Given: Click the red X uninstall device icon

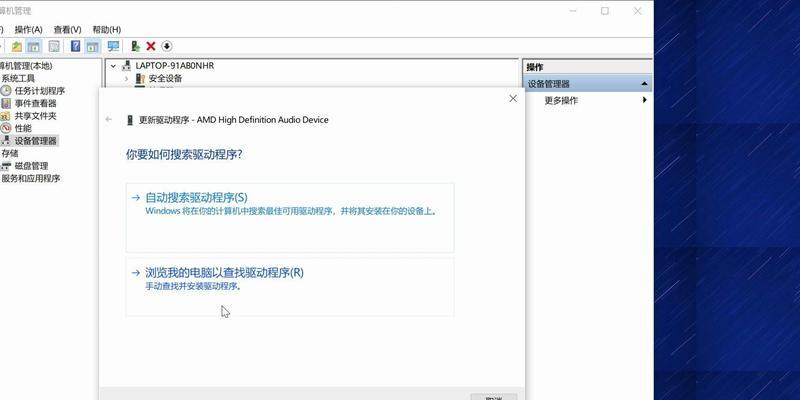Looking at the screenshot, I should (151, 46).
